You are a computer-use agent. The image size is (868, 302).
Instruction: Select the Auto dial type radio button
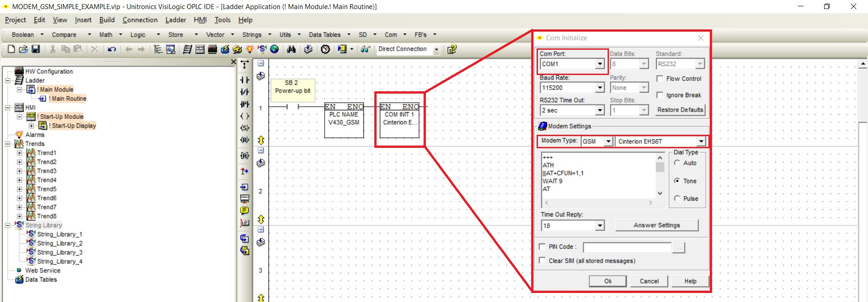click(677, 163)
